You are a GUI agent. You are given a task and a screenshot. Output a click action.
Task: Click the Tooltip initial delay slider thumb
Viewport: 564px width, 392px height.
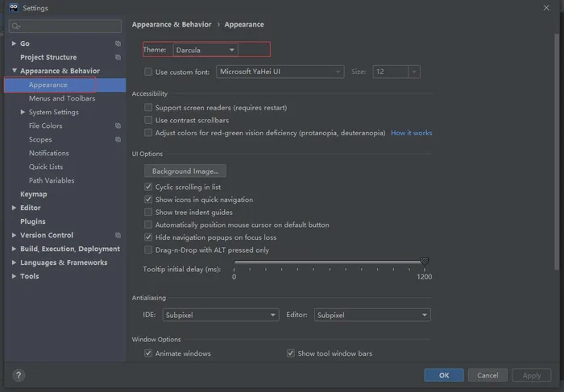425,262
